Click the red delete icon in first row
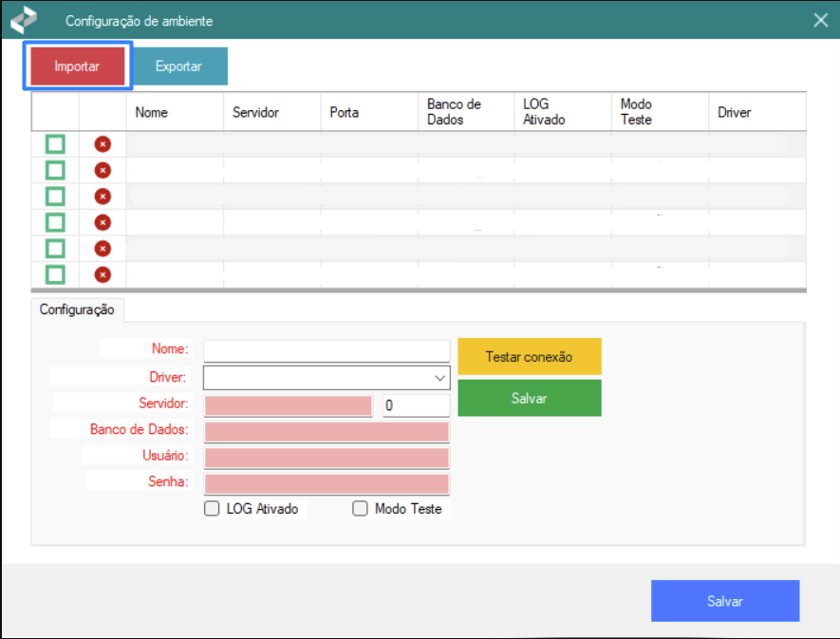 tap(103, 144)
